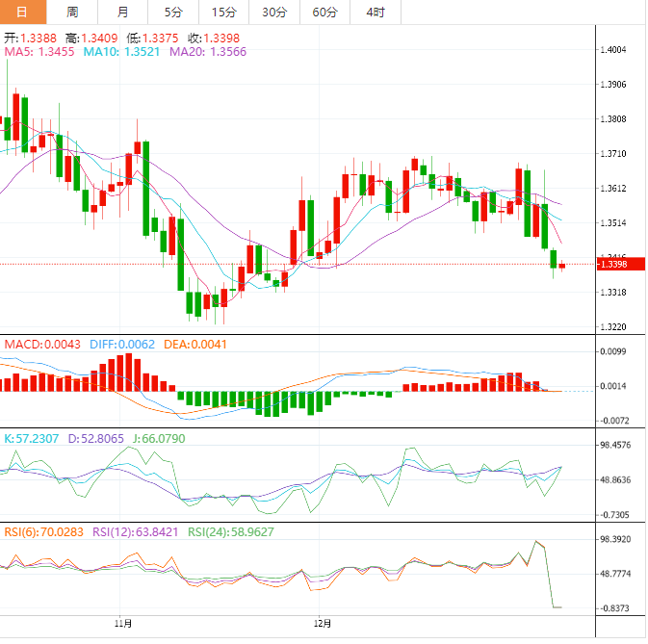Click the 48.7774 RSI axis label
The height and width of the screenshot is (644, 648).
pos(616,574)
